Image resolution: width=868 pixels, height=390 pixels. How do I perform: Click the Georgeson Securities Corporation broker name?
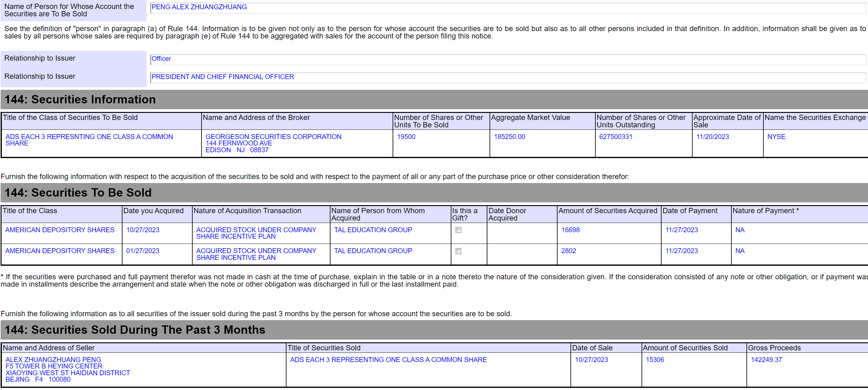(x=273, y=137)
